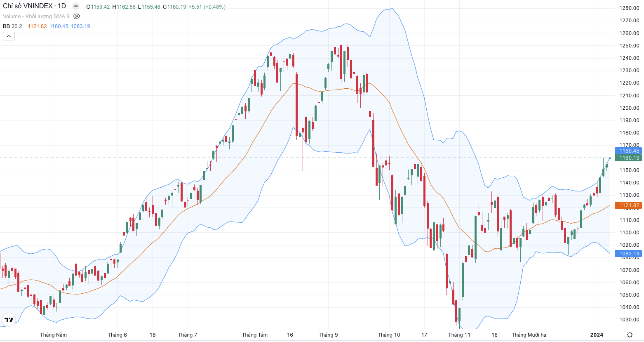Image resolution: width=644 pixels, height=342 pixels.
Task: Click the market status icon beside VNINDEX title
Action: pos(76,6)
